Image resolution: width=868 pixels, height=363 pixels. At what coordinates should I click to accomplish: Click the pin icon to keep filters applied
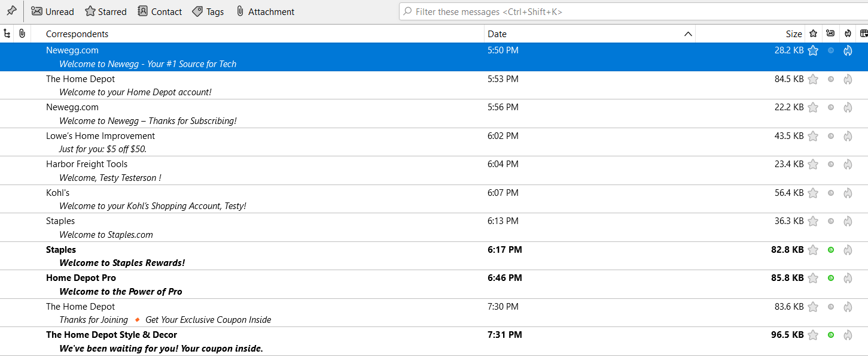11,11
